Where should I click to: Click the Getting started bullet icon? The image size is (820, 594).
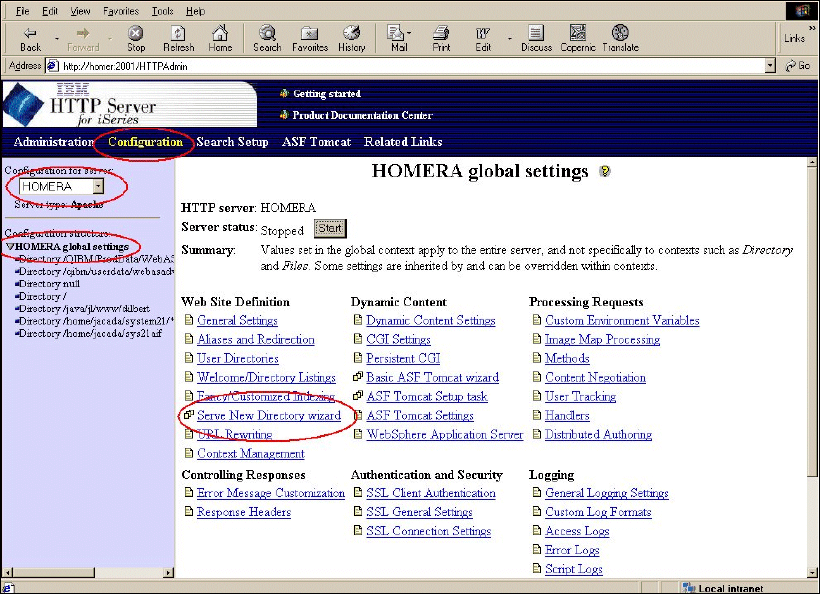click(x=284, y=94)
